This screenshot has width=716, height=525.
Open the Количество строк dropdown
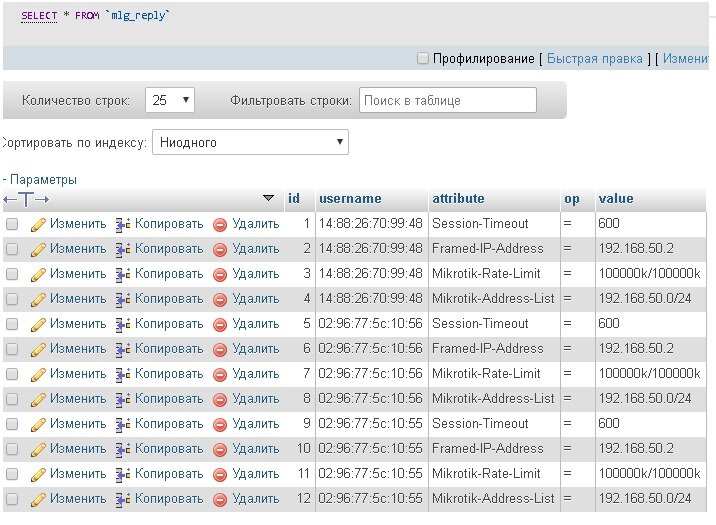[x=170, y=101]
